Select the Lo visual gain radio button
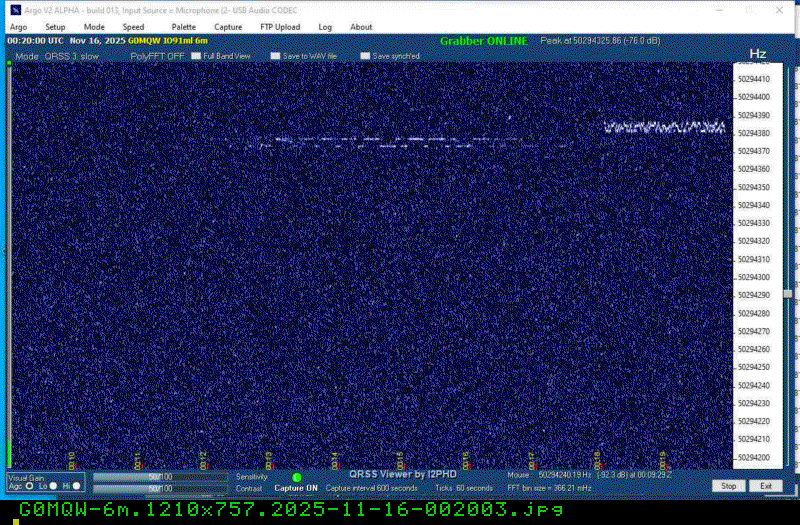800x525 pixels. click(53, 486)
